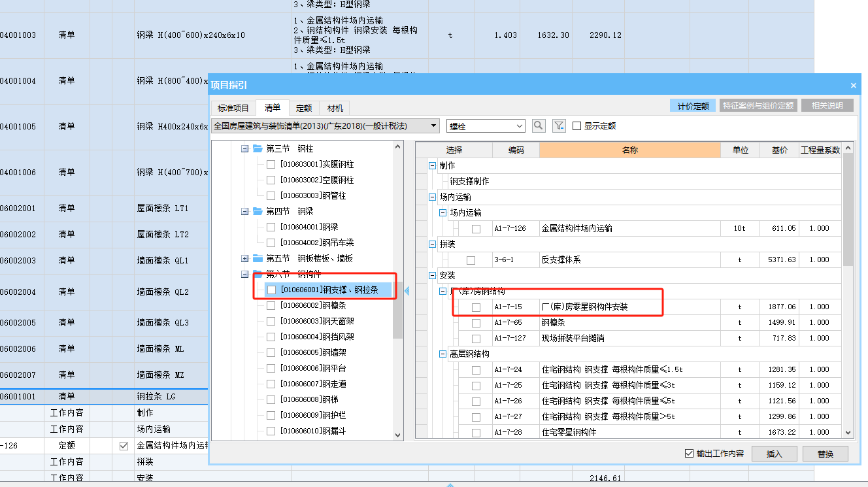Check the box for [010606002]钢檩条
Viewport: 868px width, 487px height.
coord(271,305)
